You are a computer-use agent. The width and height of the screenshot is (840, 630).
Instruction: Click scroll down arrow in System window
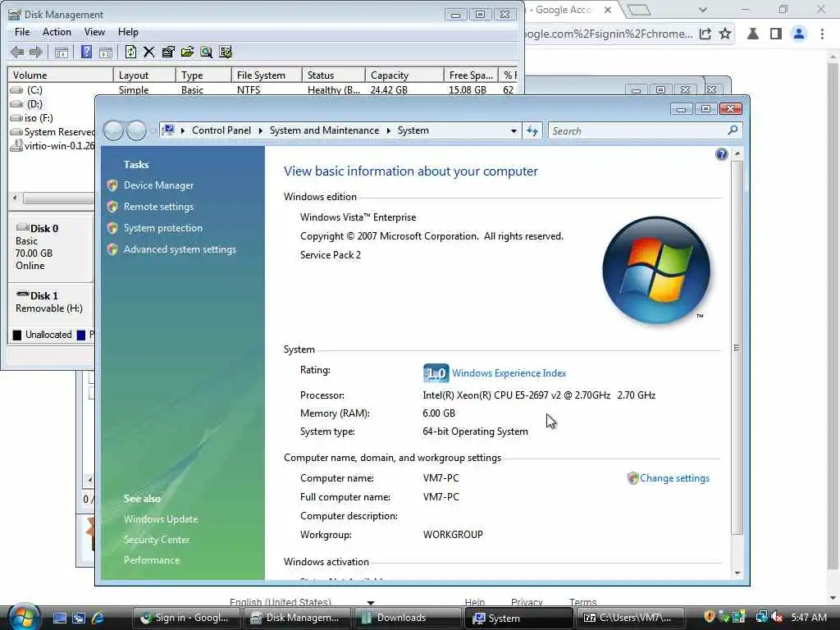pyautogui.click(x=737, y=573)
